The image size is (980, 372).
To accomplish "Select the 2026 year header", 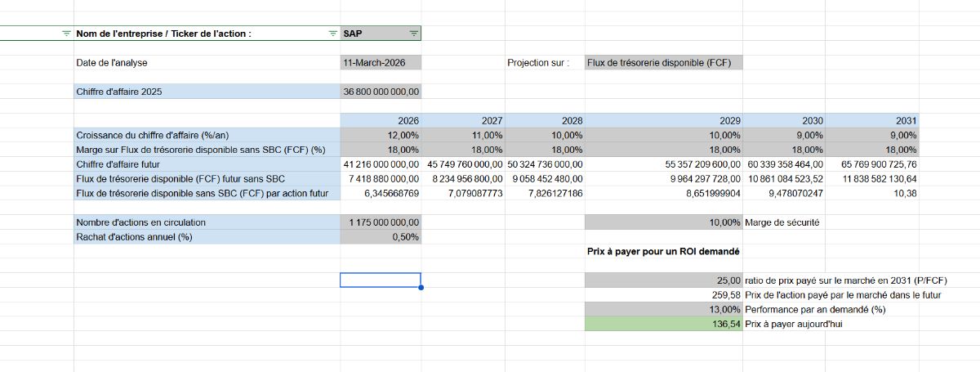I will (x=381, y=121).
